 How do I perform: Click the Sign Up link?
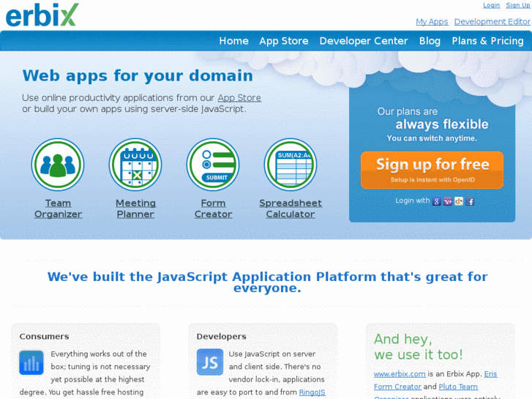click(518, 5)
